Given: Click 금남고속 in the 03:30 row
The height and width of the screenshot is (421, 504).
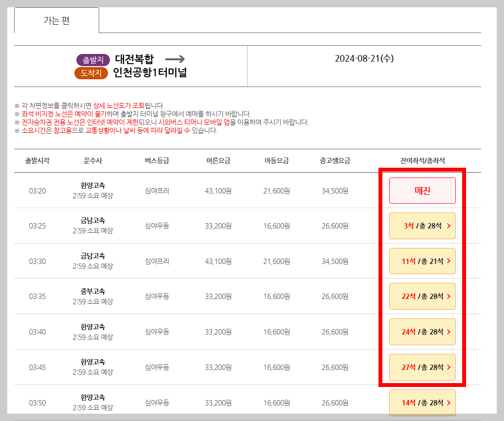Looking at the screenshot, I should pyautogui.click(x=93, y=256).
